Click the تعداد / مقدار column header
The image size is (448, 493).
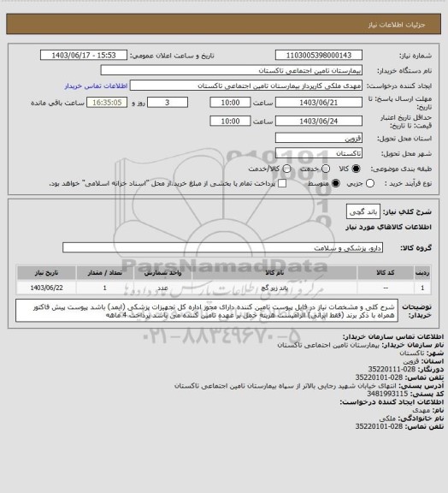pyautogui.click(x=105, y=273)
